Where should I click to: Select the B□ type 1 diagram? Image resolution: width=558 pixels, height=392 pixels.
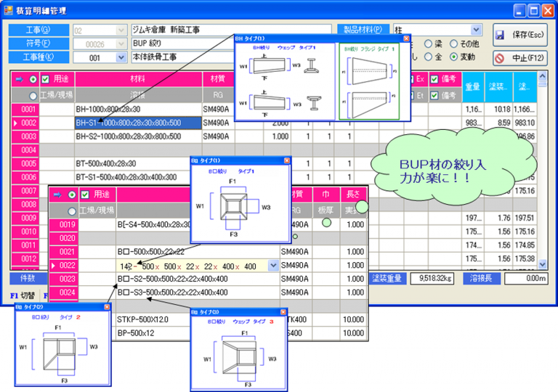point(240,203)
